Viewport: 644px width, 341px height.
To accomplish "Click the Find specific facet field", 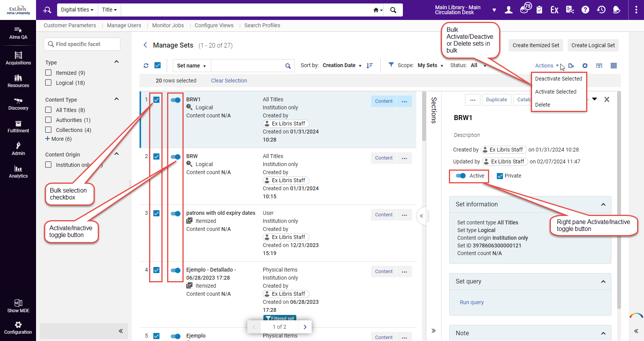I will click(82, 44).
